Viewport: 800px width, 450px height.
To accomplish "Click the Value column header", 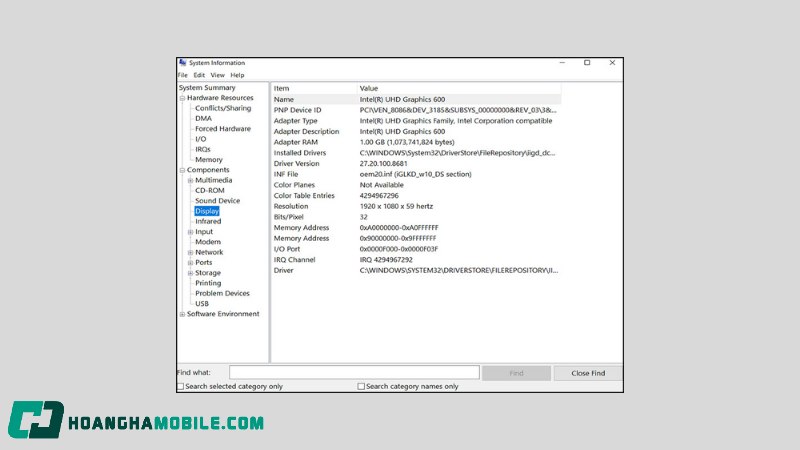I will pos(459,88).
